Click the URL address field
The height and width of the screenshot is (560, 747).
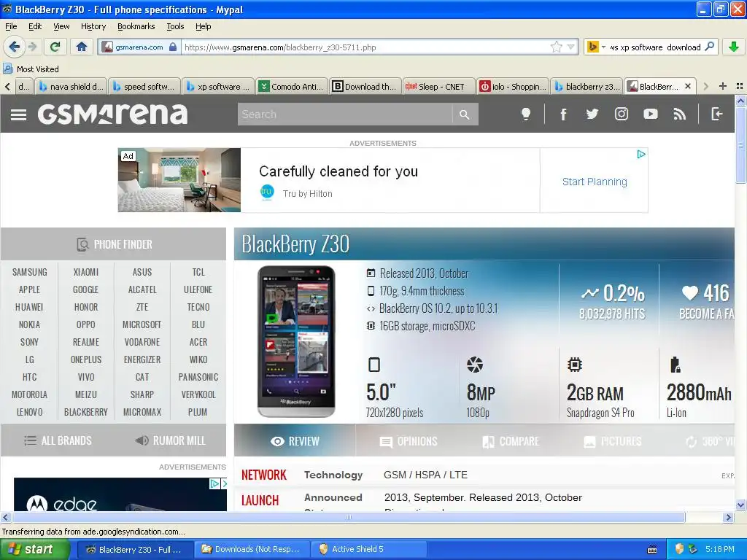(x=366, y=47)
